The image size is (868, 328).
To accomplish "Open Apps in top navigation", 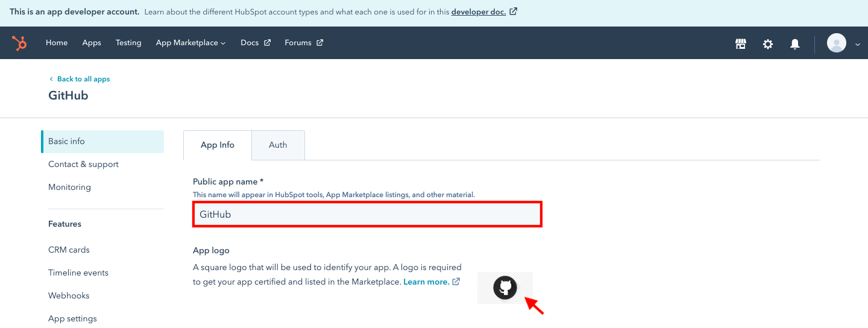I will (x=92, y=43).
